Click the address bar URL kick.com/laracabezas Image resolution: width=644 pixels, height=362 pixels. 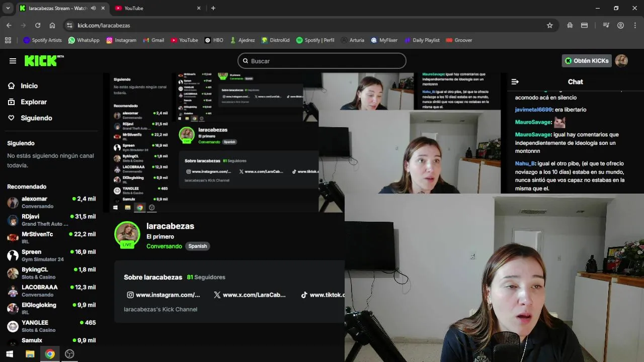pyautogui.click(x=104, y=26)
